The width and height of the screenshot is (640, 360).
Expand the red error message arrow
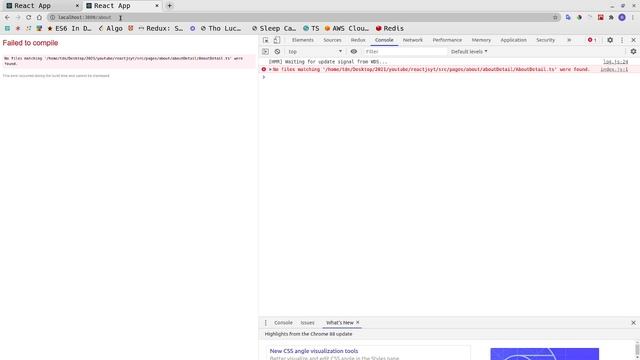[x=270, y=69]
